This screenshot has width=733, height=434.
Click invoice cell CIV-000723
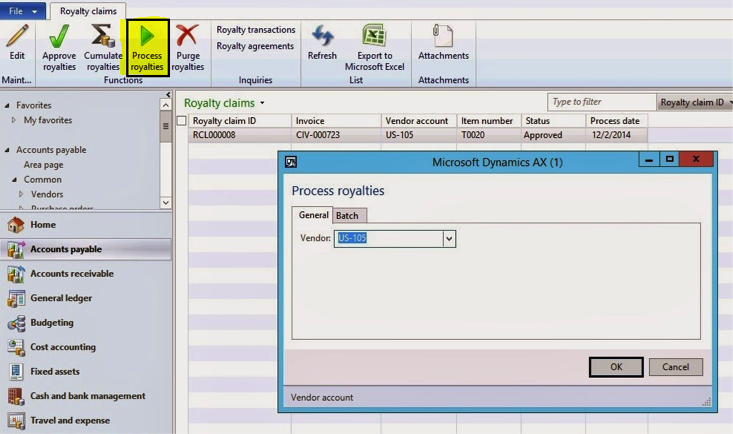pos(336,135)
